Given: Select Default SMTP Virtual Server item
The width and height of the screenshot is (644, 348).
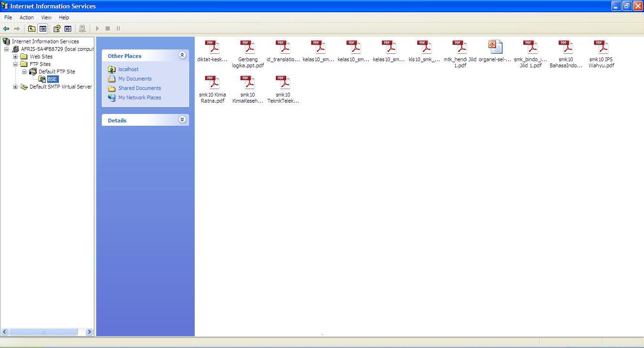Looking at the screenshot, I should (57, 87).
